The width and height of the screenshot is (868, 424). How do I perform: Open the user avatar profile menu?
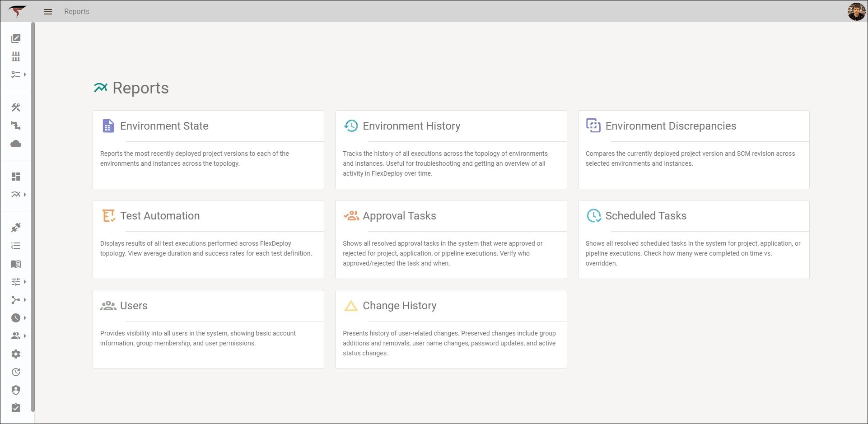(856, 12)
